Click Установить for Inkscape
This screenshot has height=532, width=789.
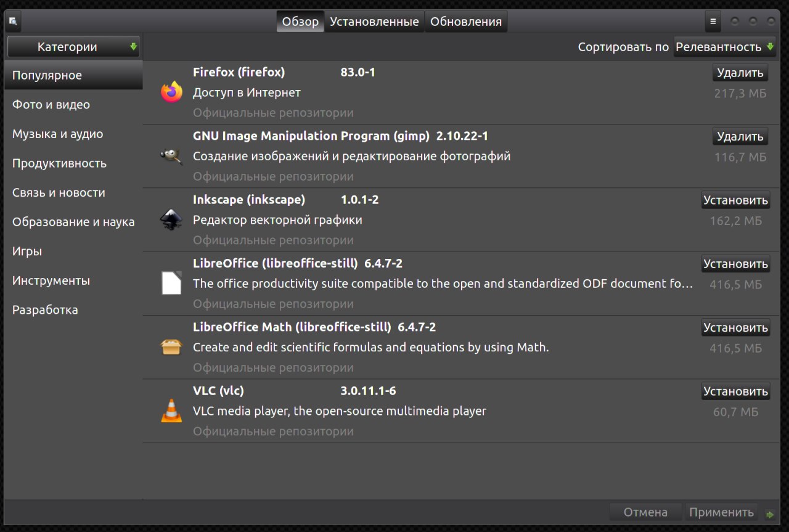click(736, 200)
